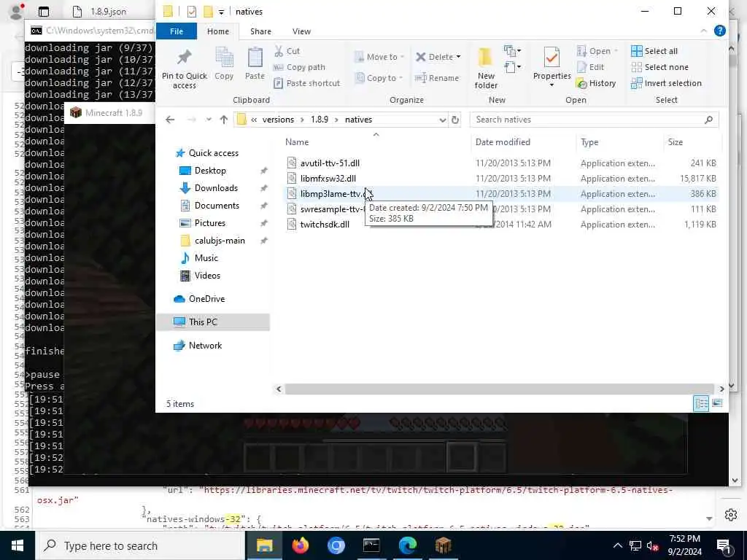Open the Move to dropdown
The width and height of the screenshot is (747, 560).
tap(379, 57)
